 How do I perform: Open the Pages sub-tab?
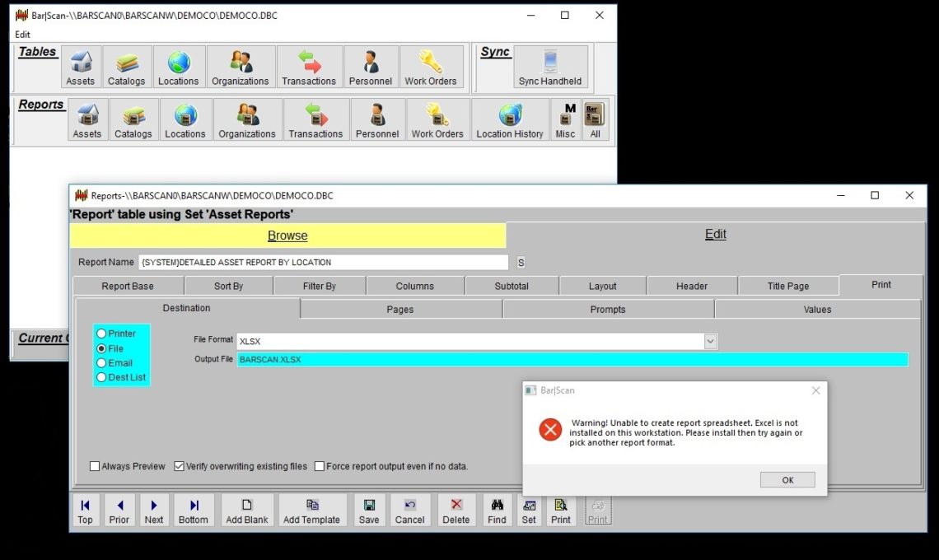(x=400, y=309)
